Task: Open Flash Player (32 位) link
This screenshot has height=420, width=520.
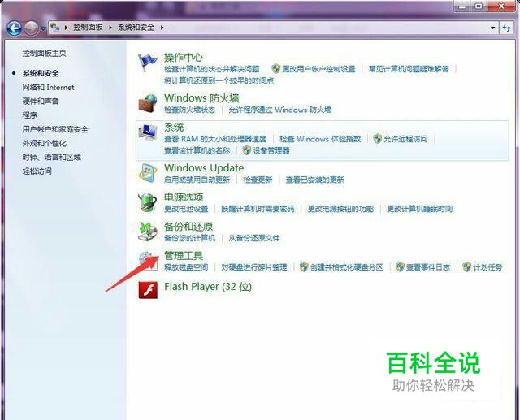Action: click(x=208, y=287)
